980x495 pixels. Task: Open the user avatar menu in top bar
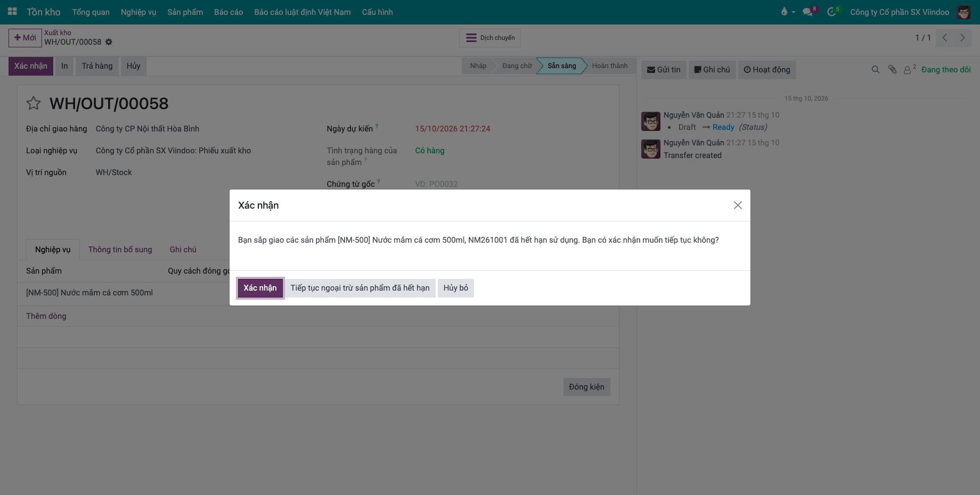963,12
